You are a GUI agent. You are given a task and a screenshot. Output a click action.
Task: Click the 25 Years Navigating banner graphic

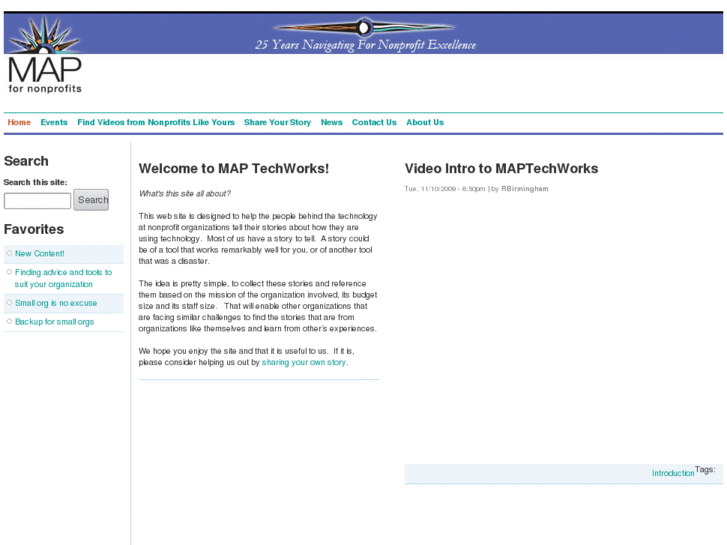click(x=365, y=35)
